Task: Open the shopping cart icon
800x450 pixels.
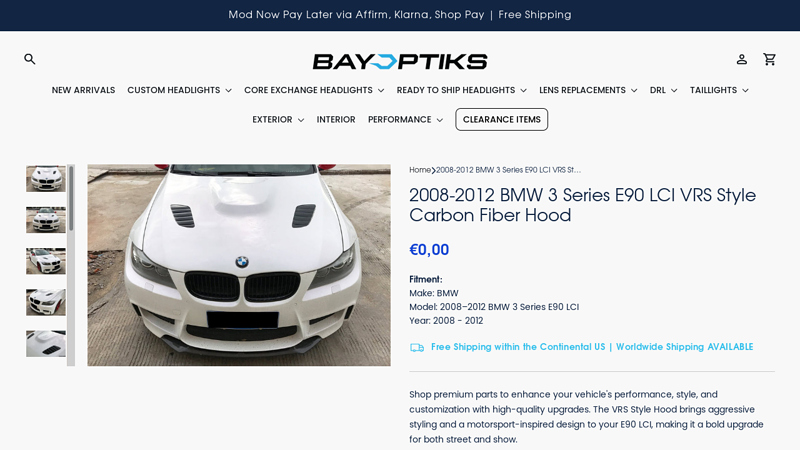Action: (x=769, y=59)
